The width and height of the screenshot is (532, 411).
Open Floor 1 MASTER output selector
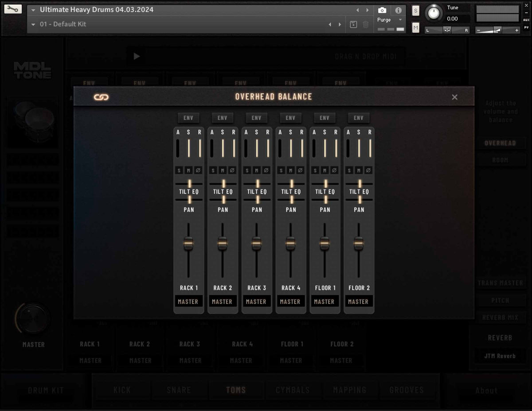pyautogui.click(x=325, y=302)
